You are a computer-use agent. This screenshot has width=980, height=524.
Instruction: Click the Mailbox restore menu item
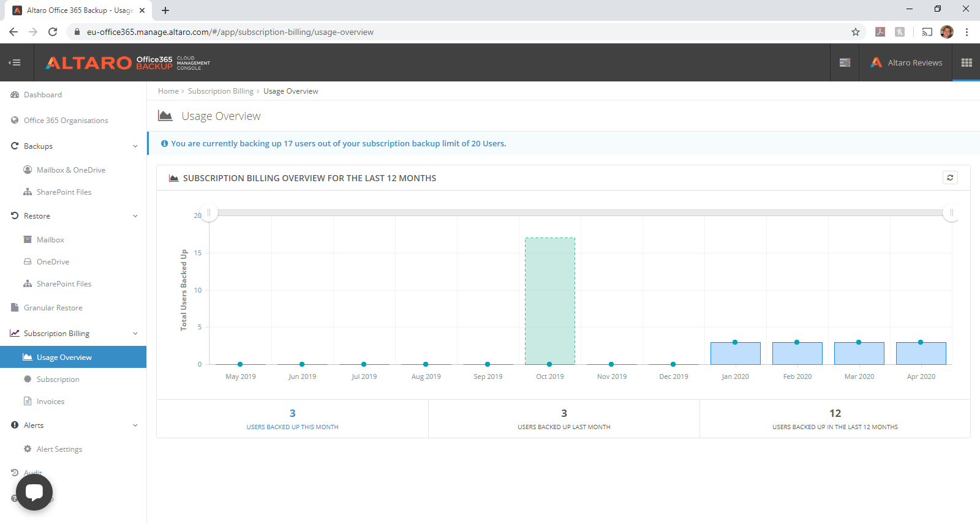50,240
